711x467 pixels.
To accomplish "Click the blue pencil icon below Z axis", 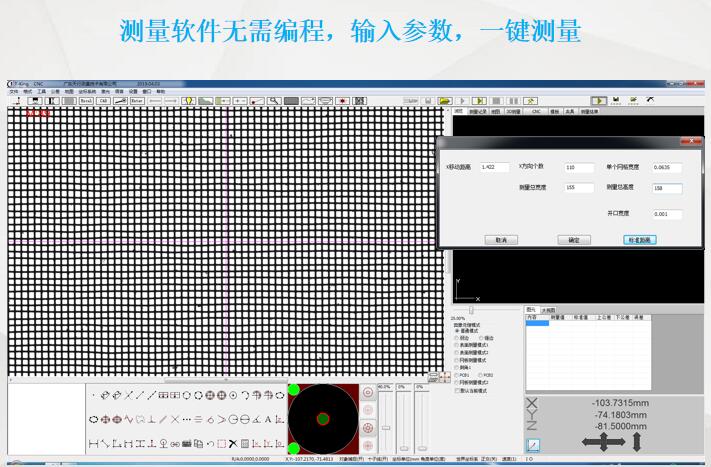I will 533,445.
